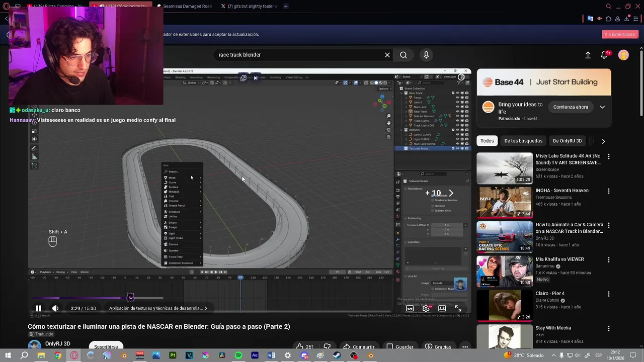Open options for 'Mia Khalifa es VIEWER'
Screen dimensions: 644x362
pyautogui.click(x=609, y=260)
